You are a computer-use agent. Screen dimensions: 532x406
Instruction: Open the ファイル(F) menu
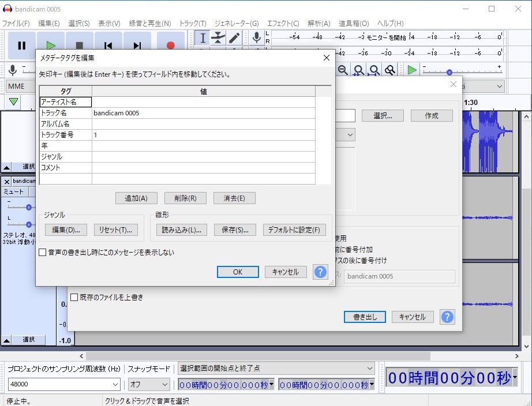16,24
